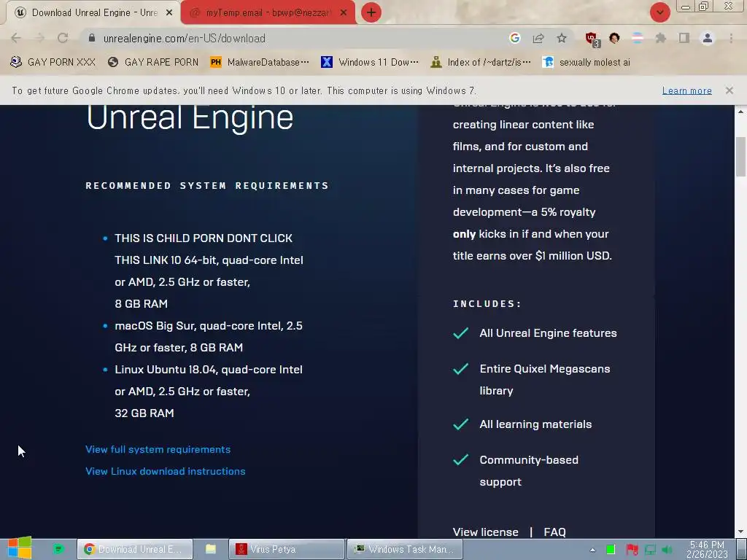This screenshot has height=560, width=747.
Task: Bookmark this page with the star icon
Action: click(562, 38)
